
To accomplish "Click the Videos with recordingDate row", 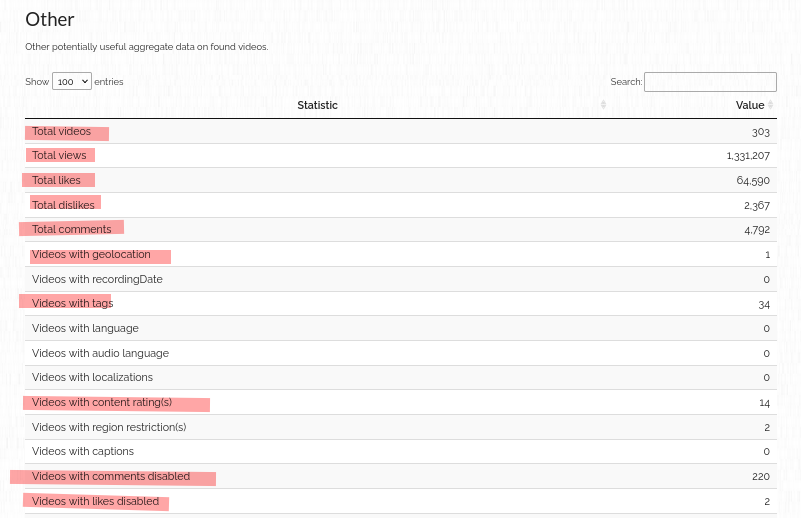I will 97,279.
